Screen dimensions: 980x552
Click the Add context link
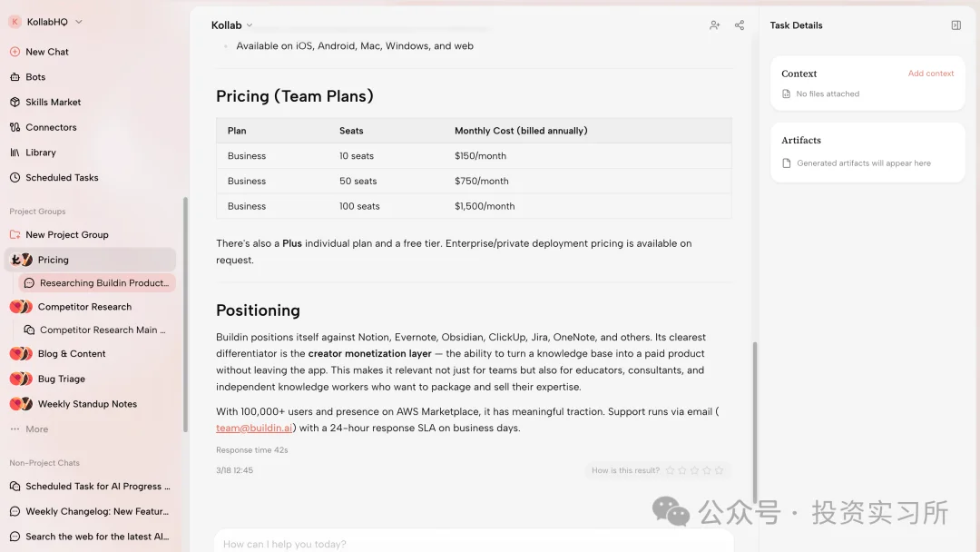[930, 74]
